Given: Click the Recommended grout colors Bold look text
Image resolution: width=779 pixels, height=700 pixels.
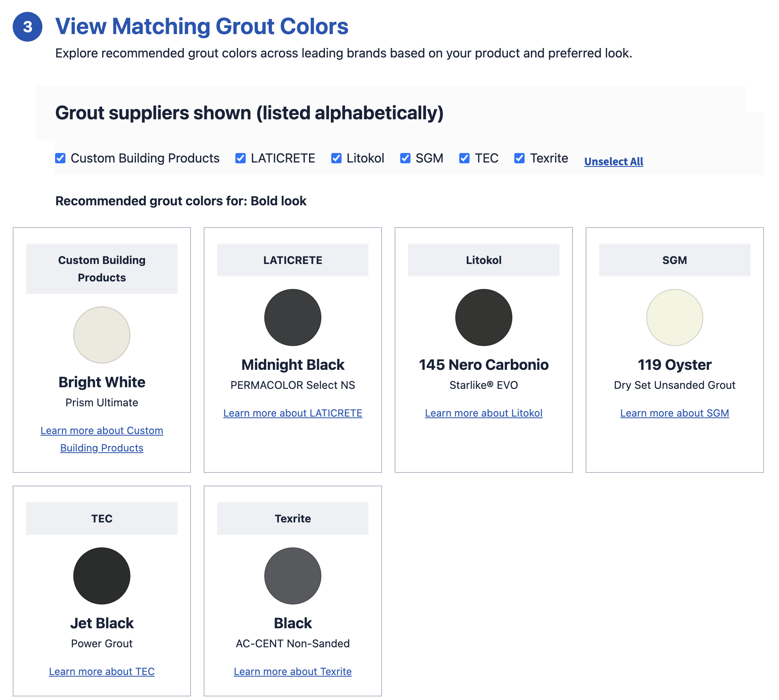Looking at the screenshot, I should (181, 201).
